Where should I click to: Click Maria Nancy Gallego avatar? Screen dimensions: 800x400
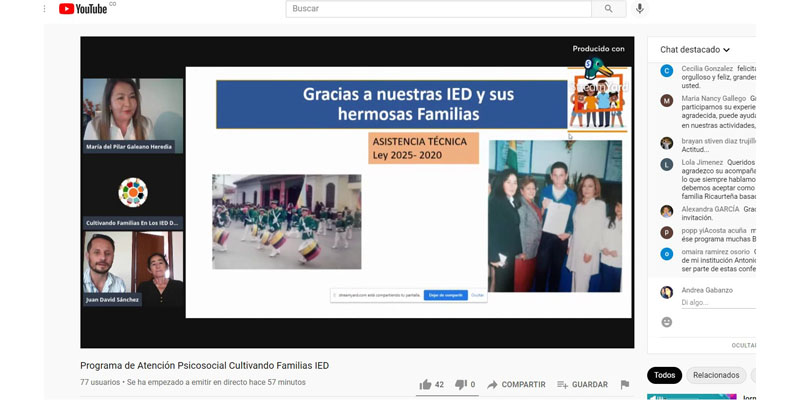point(667,101)
